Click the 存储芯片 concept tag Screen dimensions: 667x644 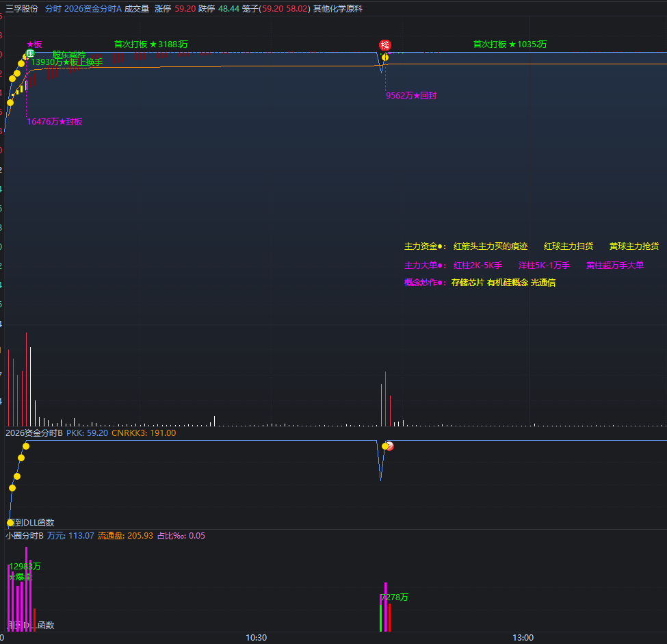[467, 282]
